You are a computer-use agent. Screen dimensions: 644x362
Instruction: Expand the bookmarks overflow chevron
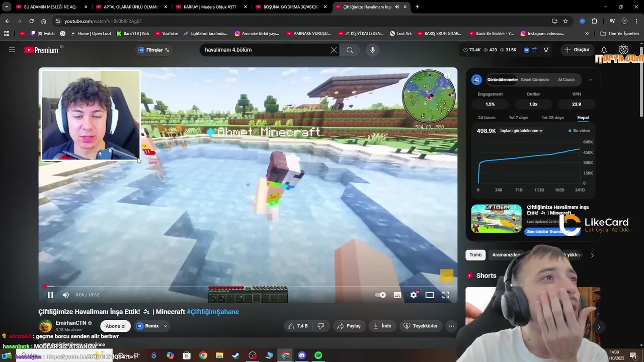(587, 34)
